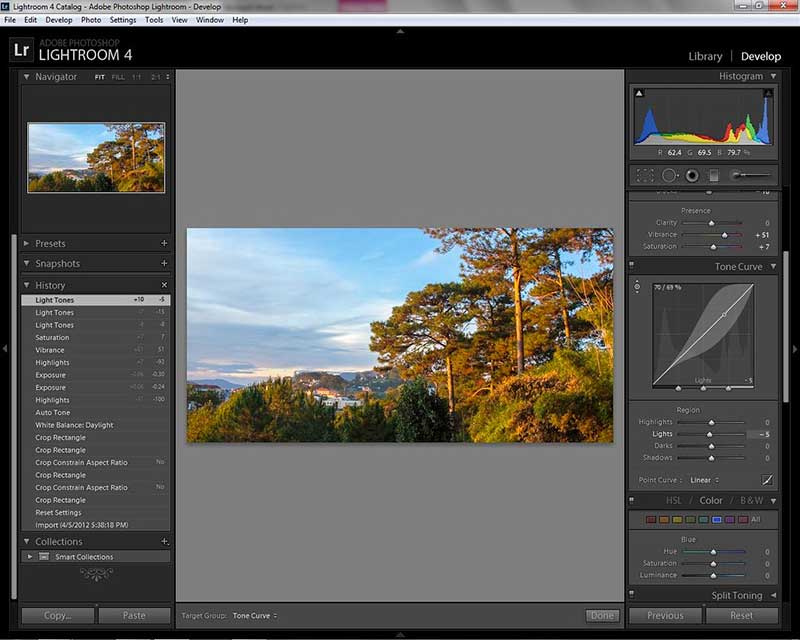Image resolution: width=800 pixels, height=640 pixels.
Task: Add a new collection with plus icon
Action: pos(164,541)
